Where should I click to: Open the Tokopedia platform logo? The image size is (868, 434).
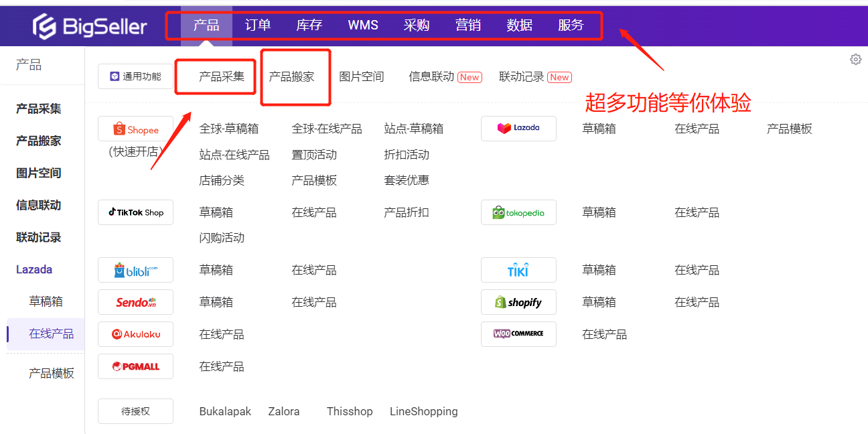pos(518,212)
